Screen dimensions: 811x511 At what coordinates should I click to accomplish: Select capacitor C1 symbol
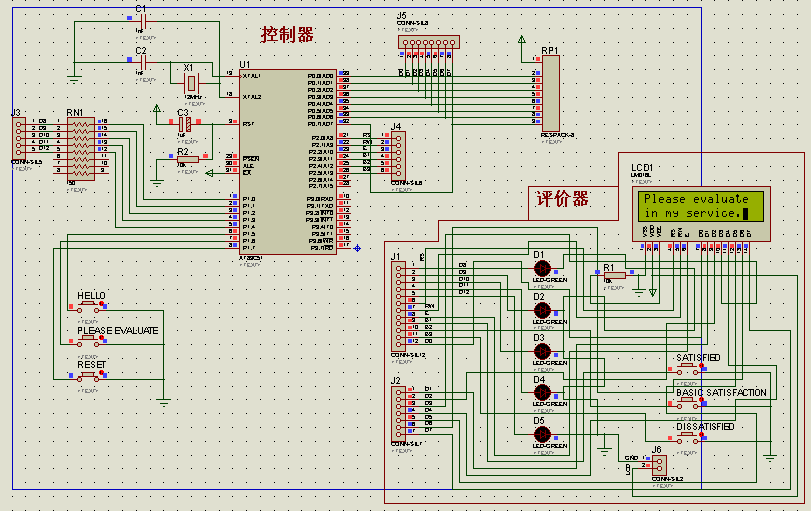pyautogui.click(x=144, y=22)
